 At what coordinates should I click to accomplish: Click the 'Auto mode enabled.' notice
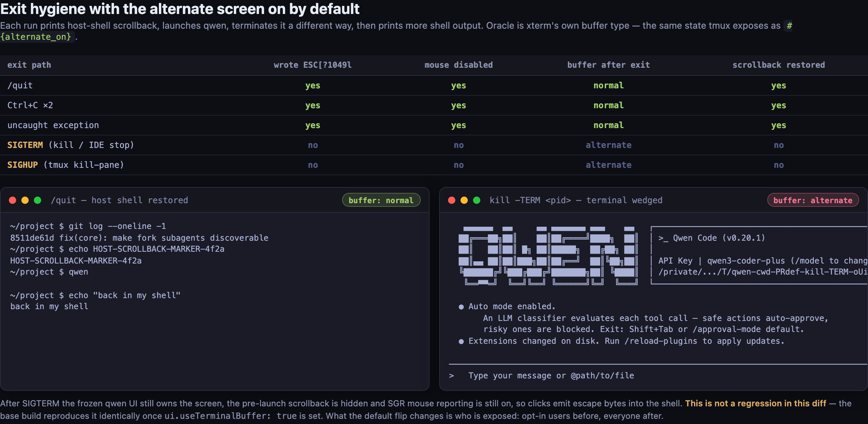[512, 306]
